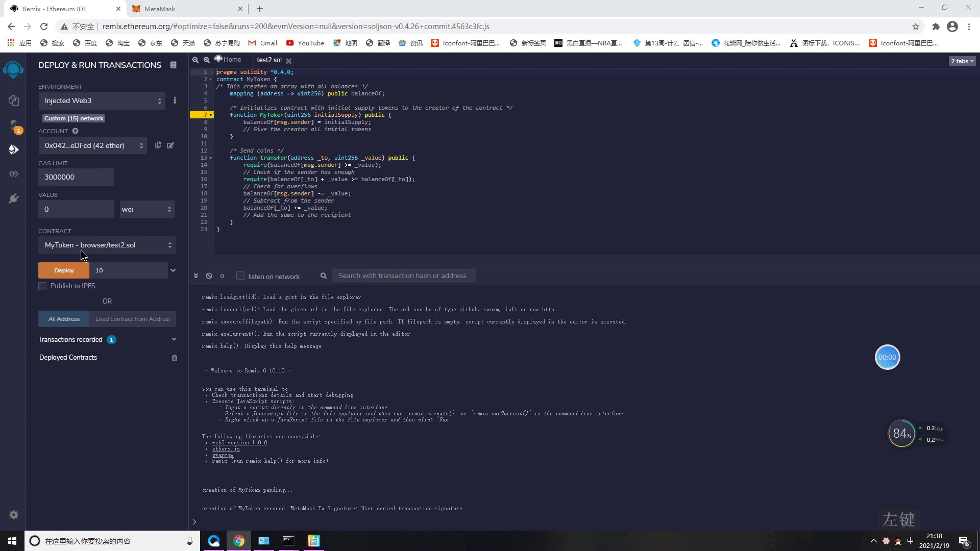Open the Deploy & run transactions sidebar icon
This screenshot has height=551, width=980.
click(x=14, y=149)
